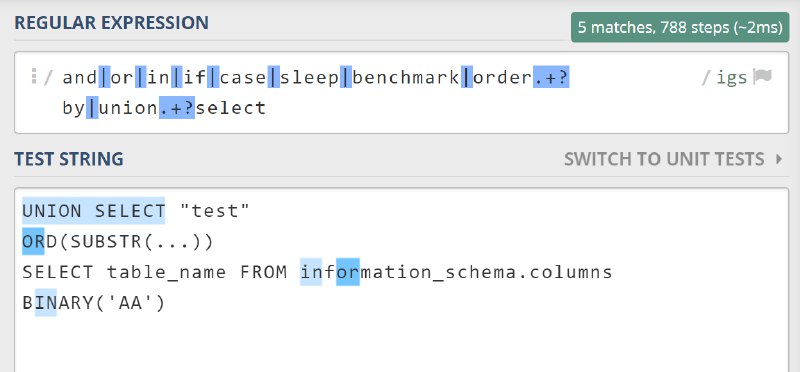800x372 pixels.
Task: Click the "5 matches, 788 steps" badge
Action: point(680,27)
